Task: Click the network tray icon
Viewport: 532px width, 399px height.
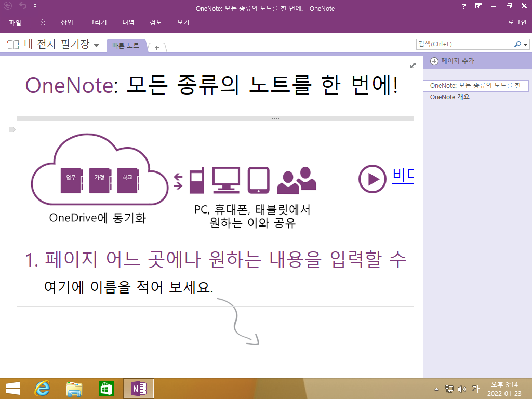Action: point(449,389)
